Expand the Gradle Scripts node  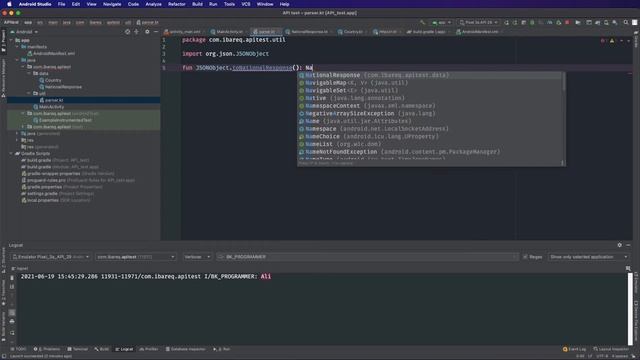(x=11, y=153)
